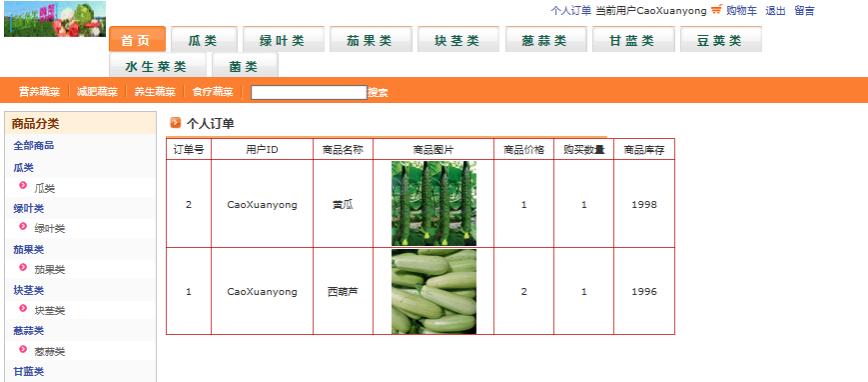Open the 留言 message link

point(804,11)
